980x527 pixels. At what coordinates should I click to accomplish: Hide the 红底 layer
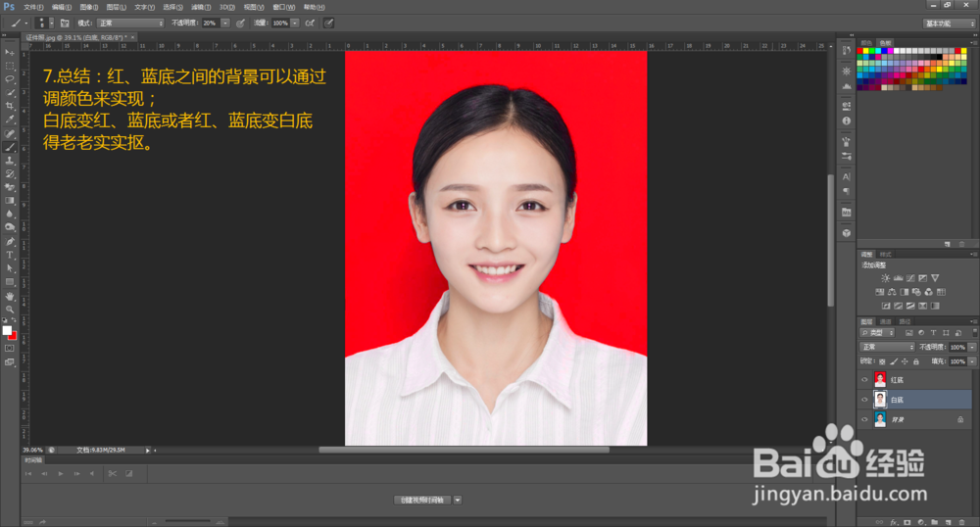(x=864, y=380)
